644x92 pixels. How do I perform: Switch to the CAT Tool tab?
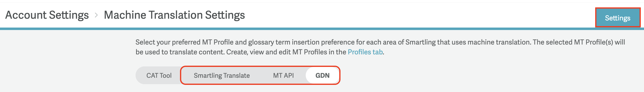tap(159, 75)
